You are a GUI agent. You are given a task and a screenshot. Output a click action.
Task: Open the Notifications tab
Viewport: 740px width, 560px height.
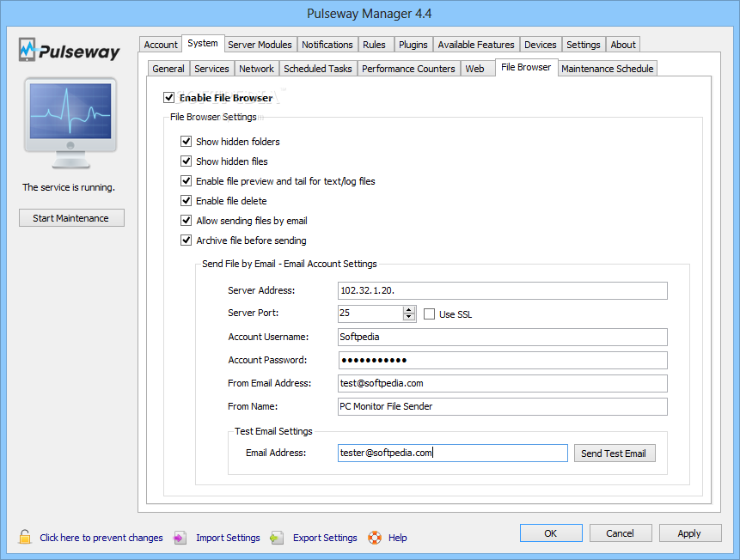pyautogui.click(x=327, y=45)
